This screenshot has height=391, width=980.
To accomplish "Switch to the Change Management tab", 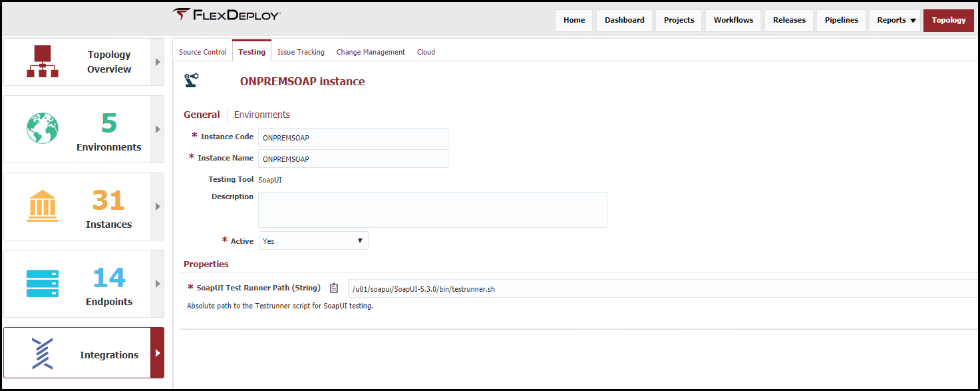I will click(371, 52).
